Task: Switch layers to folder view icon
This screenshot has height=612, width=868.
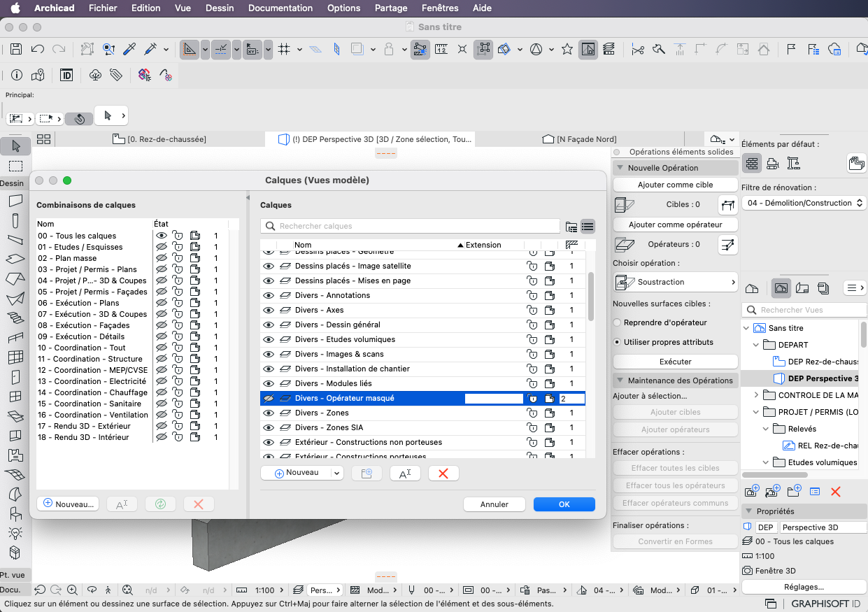Action: click(571, 227)
